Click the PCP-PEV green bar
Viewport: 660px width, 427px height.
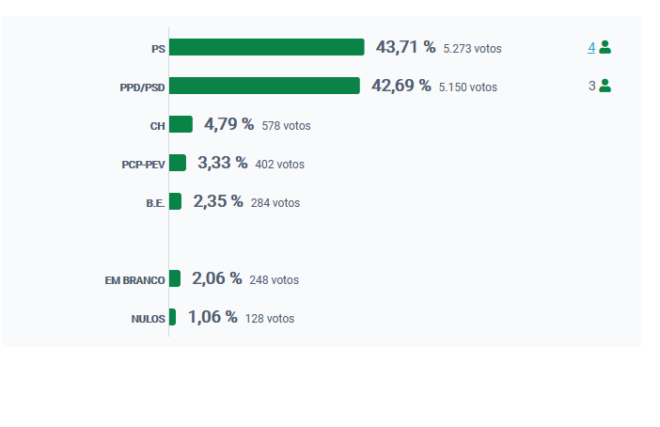click(x=177, y=163)
